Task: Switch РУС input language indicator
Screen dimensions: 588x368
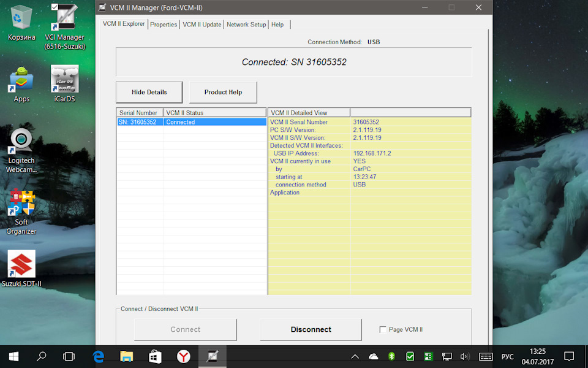Action: pyautogui.click(x=507, y=356)
